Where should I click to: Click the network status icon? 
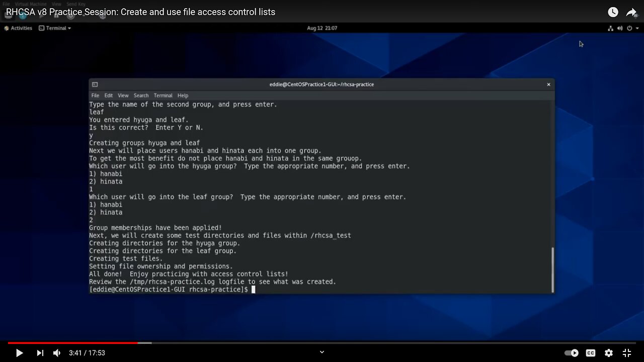coord(611,28)
